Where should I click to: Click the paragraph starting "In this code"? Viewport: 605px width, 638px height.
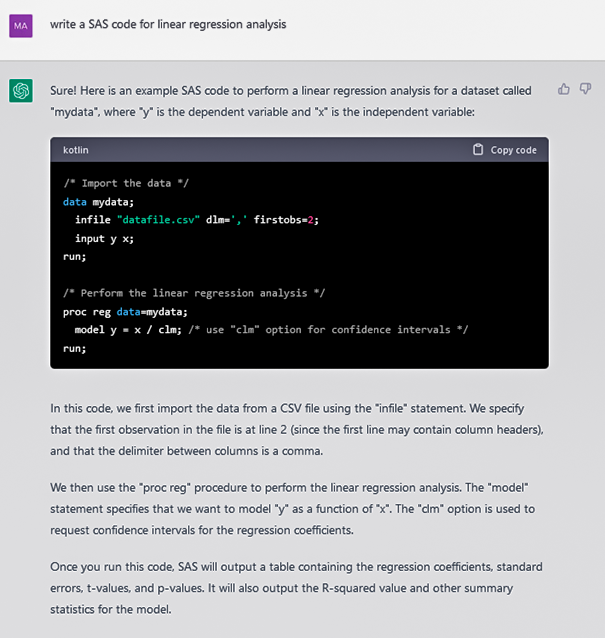click(x=297, y=430)
